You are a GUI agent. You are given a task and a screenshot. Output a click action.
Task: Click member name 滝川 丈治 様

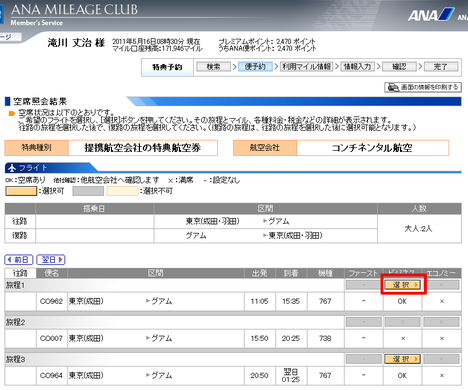76,43
